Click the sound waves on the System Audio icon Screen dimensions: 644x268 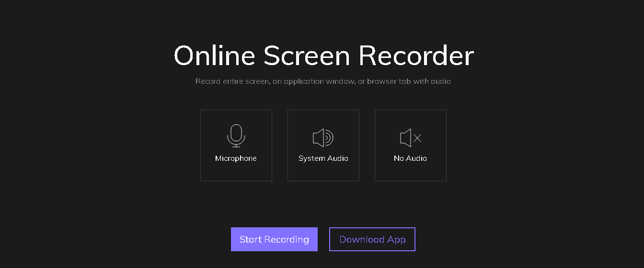329,138
